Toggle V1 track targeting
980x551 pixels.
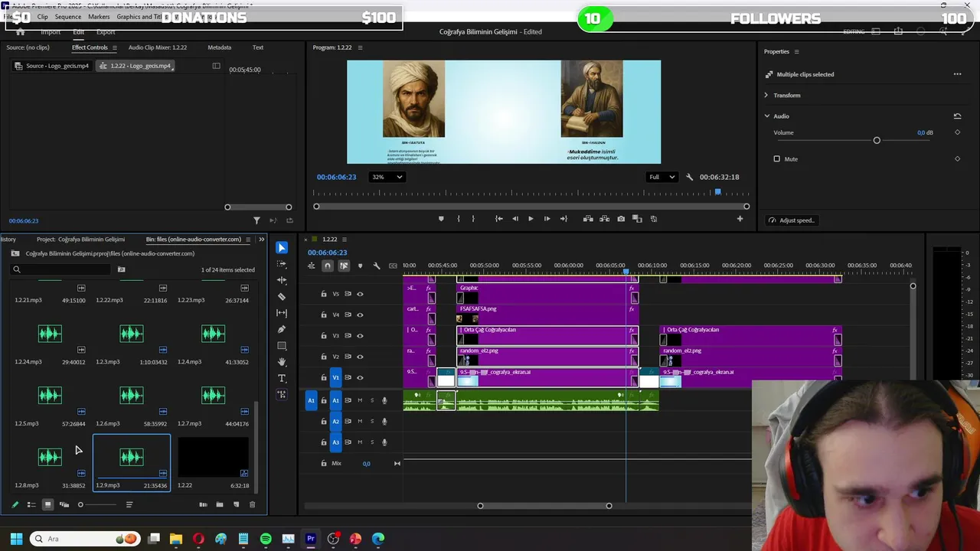click(335, 377)
